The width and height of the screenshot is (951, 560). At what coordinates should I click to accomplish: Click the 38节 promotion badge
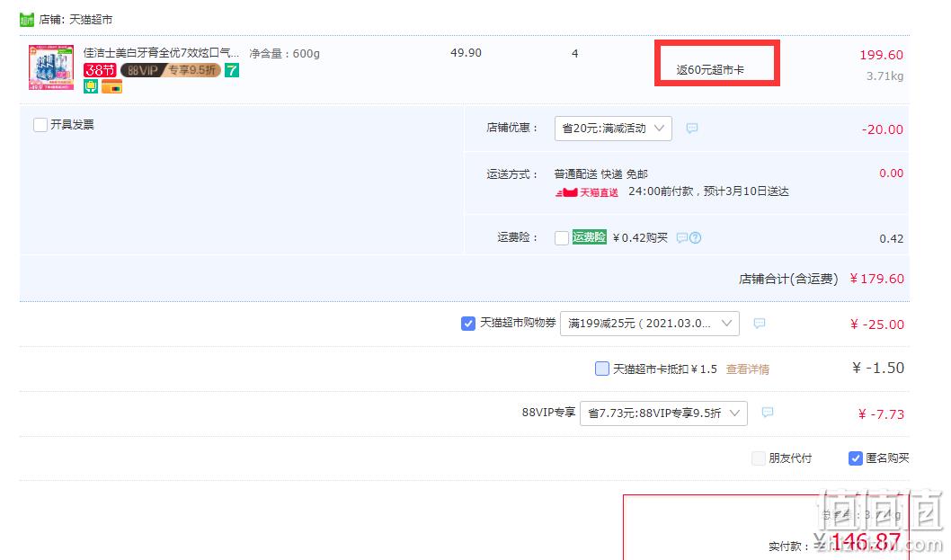coord(100,70)
